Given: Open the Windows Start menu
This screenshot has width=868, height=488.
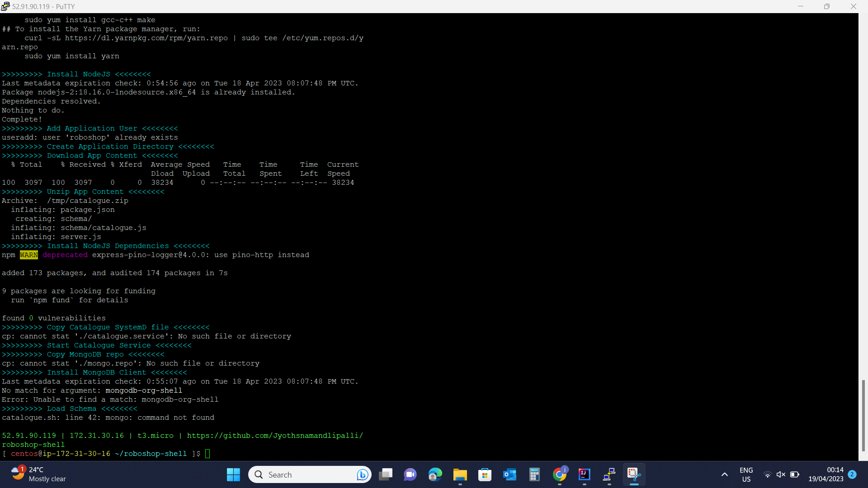Looking at the screenshot, I should [x=232, y=475].
